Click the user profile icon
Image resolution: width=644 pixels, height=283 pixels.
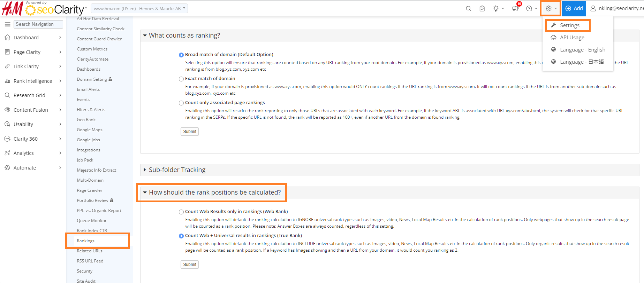pos(593,8)
